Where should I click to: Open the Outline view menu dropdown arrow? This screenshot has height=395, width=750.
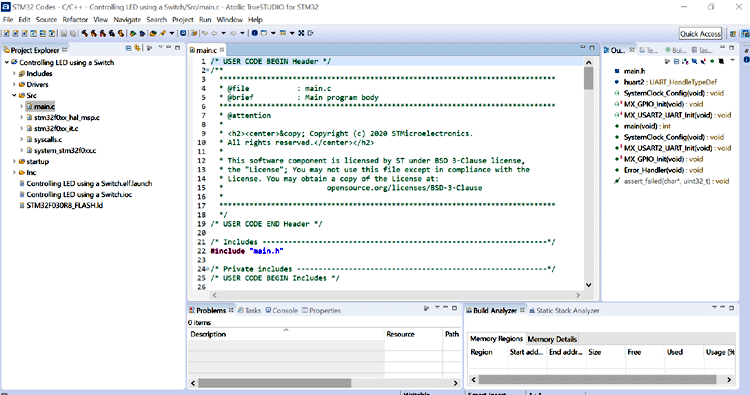(x=732, y=60)
